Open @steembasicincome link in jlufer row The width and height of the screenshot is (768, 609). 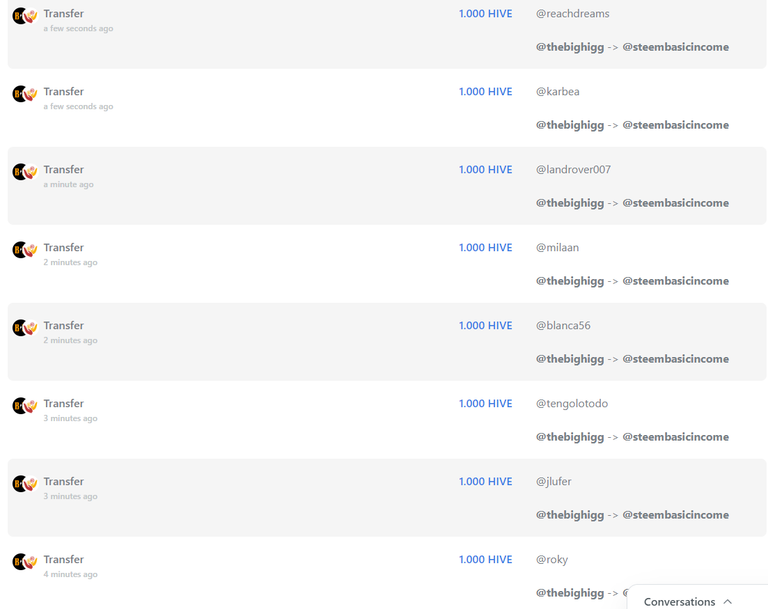(x=675, y=514)
